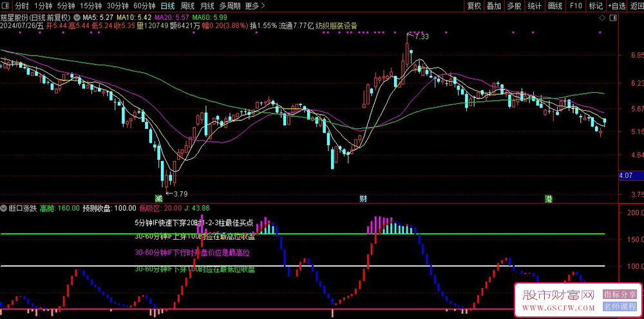Click the MA5: 5.27 indicator label
The image size is (644, 319).
point(98,17)
